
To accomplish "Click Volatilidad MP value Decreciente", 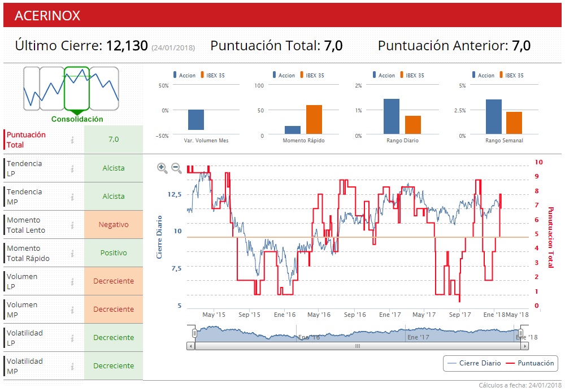I will click(114, 365).
